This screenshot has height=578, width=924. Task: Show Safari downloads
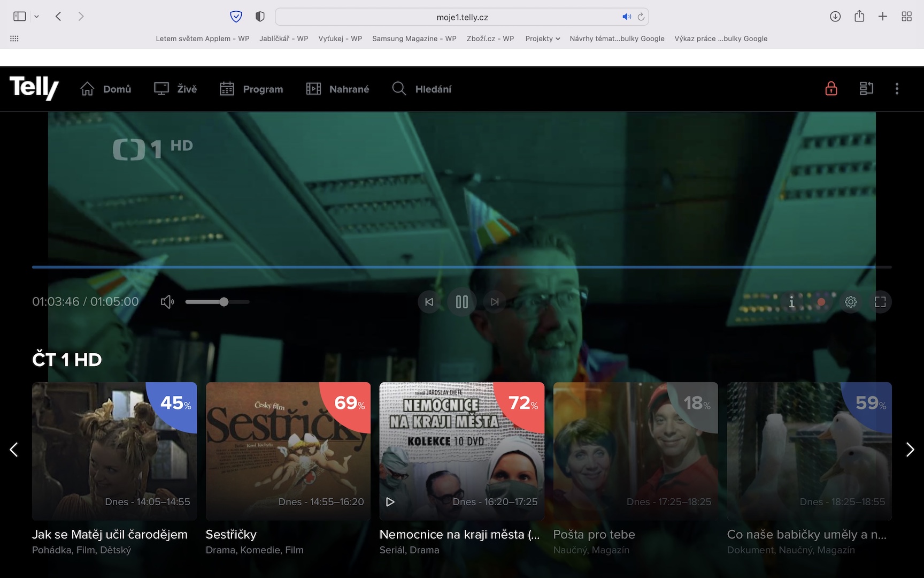point(835,17)
